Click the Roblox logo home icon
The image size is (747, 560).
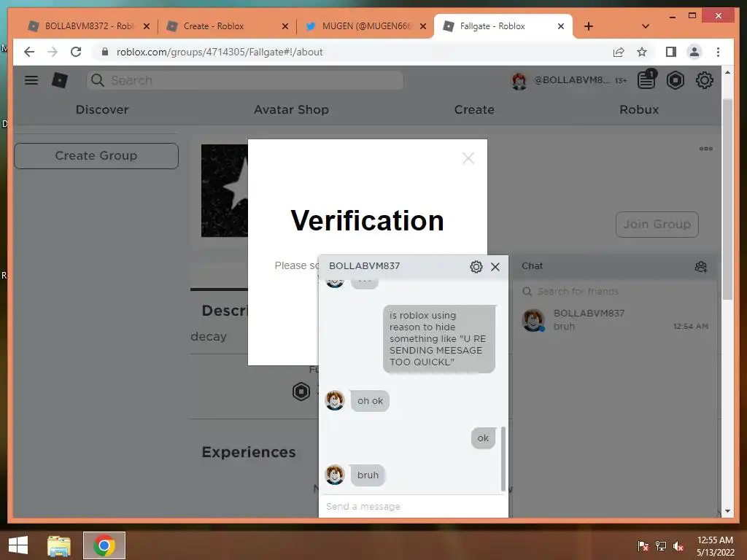coord(60,80)
